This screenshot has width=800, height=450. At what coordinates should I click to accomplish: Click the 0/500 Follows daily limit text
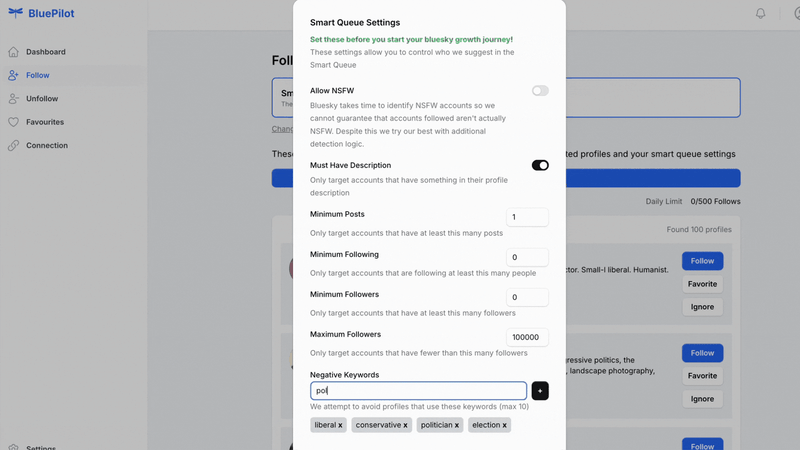click(715, 202)
